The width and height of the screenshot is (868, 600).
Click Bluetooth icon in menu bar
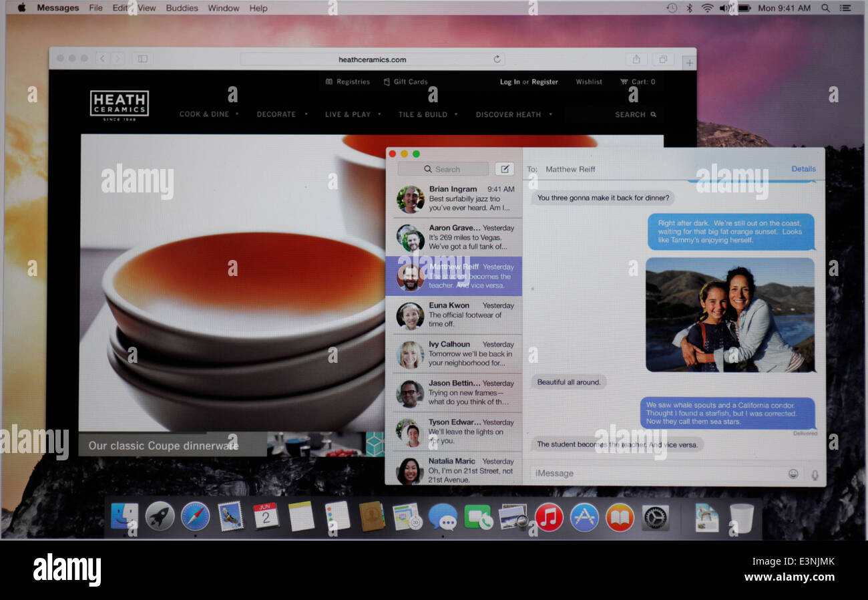690,8
